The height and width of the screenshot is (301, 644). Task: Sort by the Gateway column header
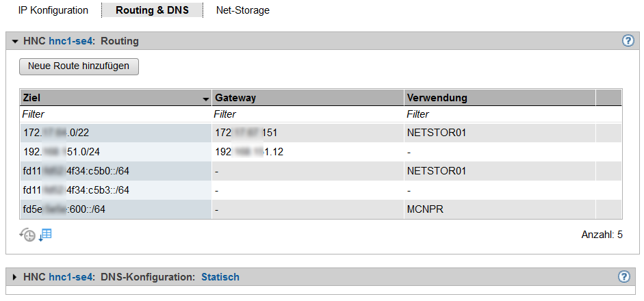pos(307,98)
